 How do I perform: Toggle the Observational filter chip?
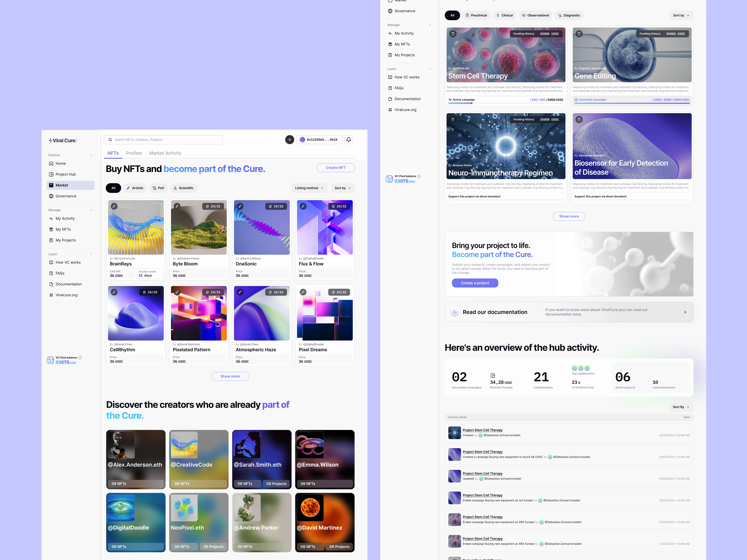click(535, 15)
